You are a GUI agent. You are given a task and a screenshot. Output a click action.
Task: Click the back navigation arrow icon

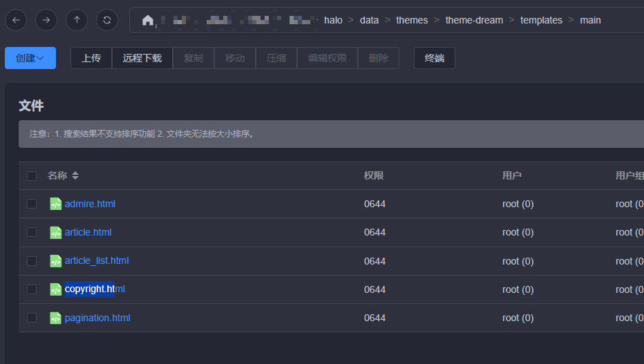tap(16, 20)
